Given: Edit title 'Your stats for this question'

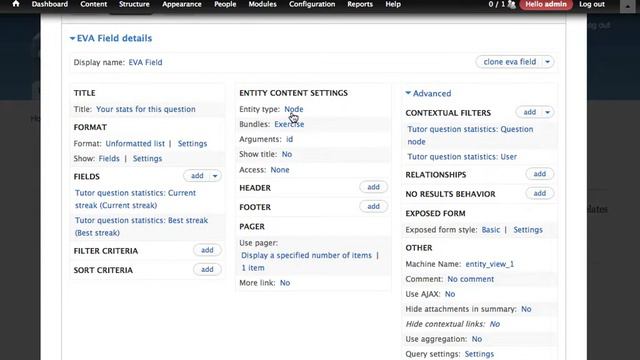Looking at the screenshot, I should coord(146,109).
